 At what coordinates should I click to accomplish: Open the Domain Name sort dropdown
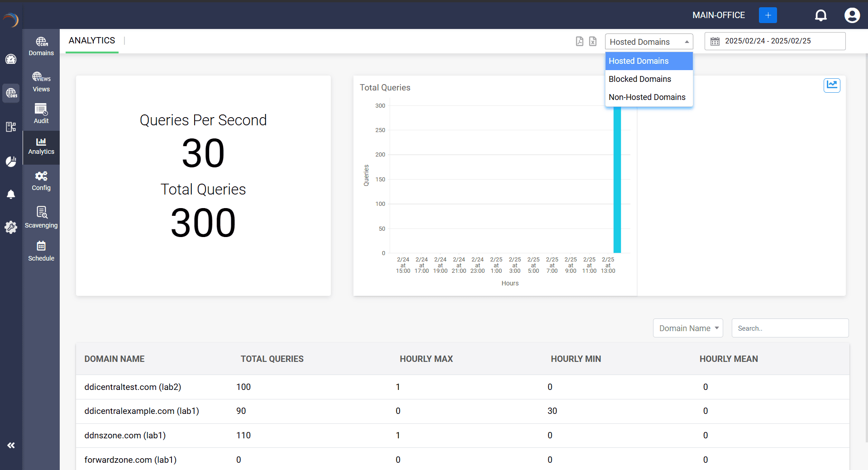(x=687, y=328)
